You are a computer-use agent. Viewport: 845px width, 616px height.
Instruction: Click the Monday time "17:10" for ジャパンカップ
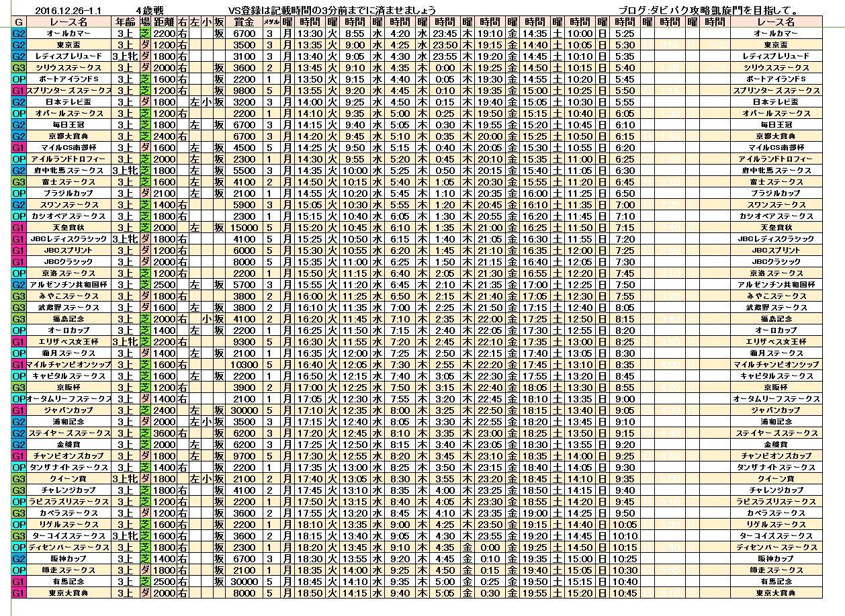[310, 410]
